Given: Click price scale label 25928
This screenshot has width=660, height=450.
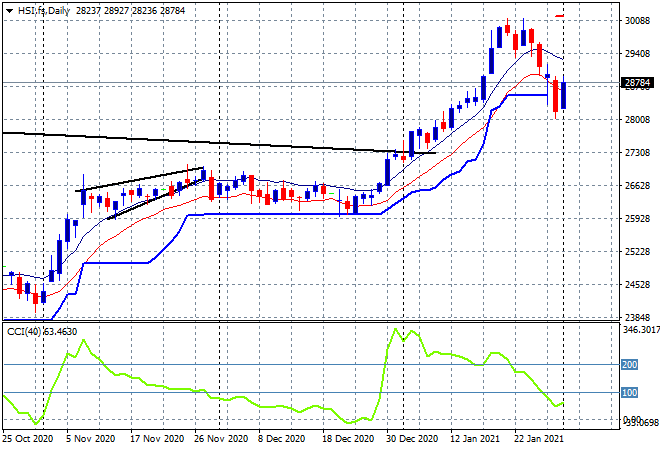Looking at the screenshot, I should pos(637,218).
